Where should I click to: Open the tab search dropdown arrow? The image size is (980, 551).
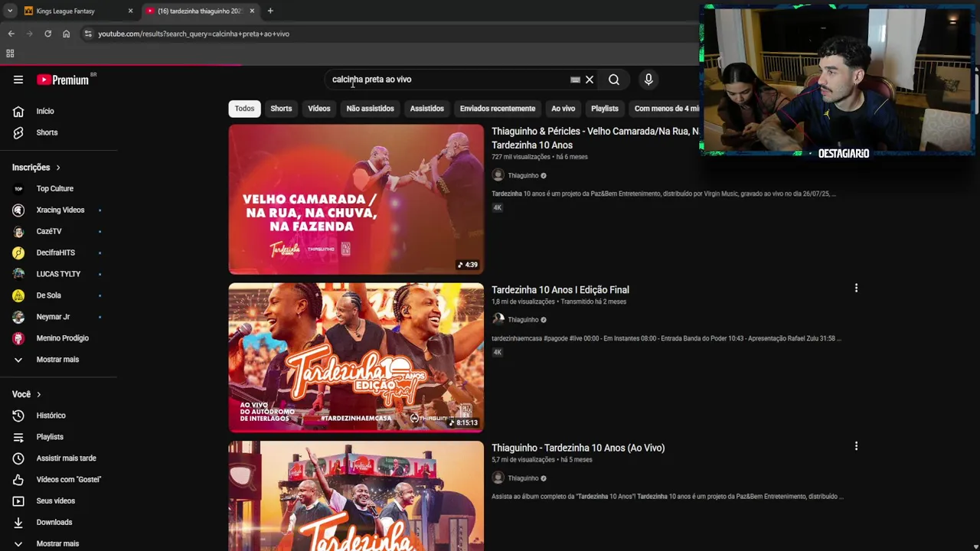(x=10, y=11)
